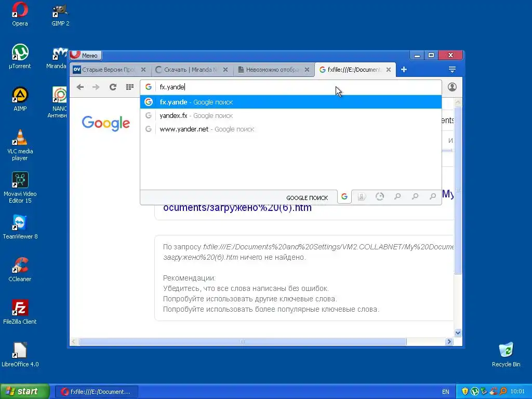The height and width of the screenshot is (399, 532).
Task: Select the VLC media player icon
Action: tap(20, 145)
